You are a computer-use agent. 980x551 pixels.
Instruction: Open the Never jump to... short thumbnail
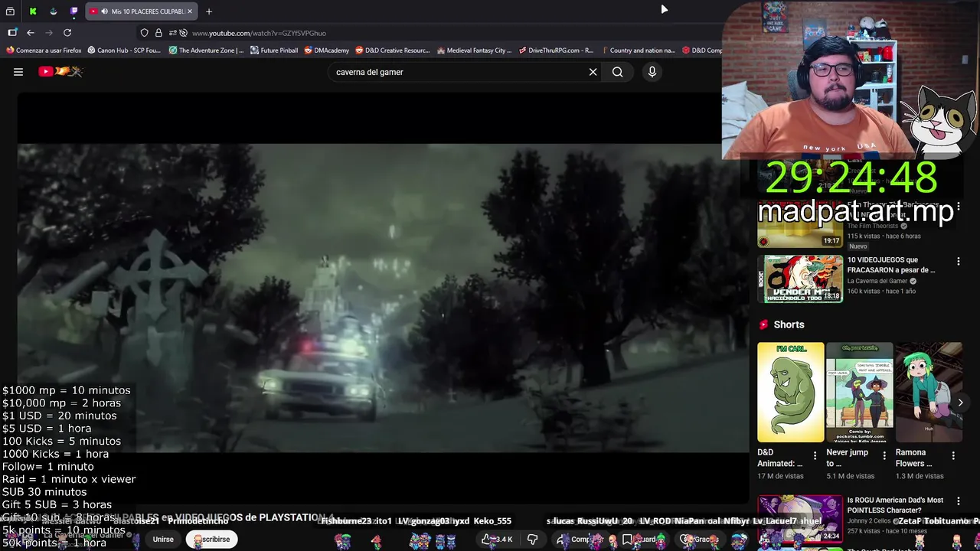pyautogui.click(x=859, y=392)
